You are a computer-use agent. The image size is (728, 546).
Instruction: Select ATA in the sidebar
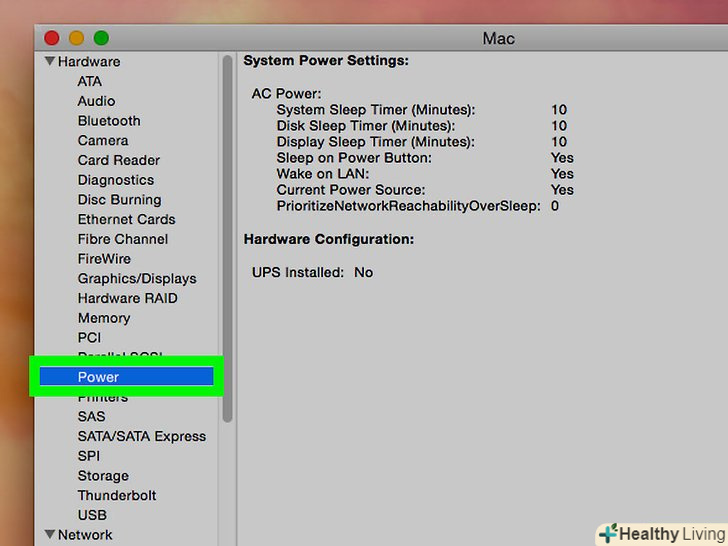(90, 81)
